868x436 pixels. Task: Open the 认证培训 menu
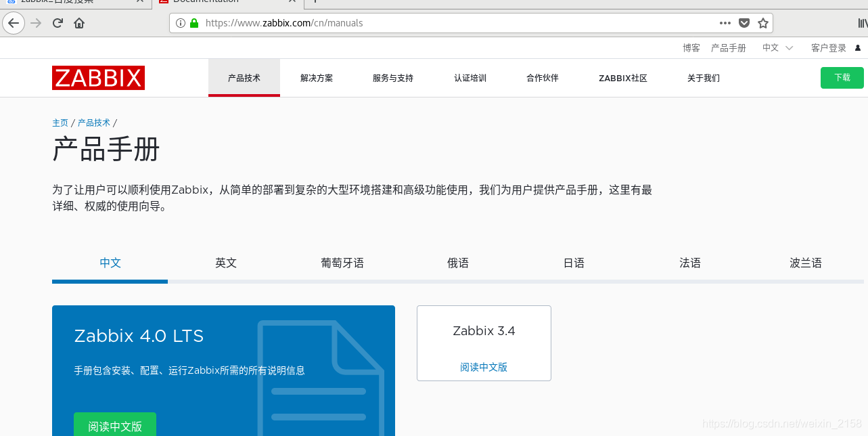(x=470, y=78)
